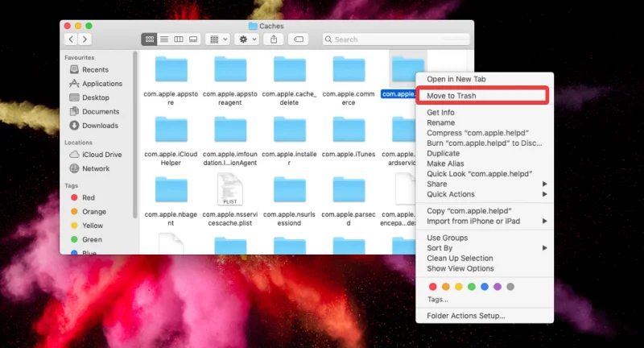The height and width of the screenshot is (348, 644).
Task: Apply the yellow tag color dot
Action: pos(459,287)
